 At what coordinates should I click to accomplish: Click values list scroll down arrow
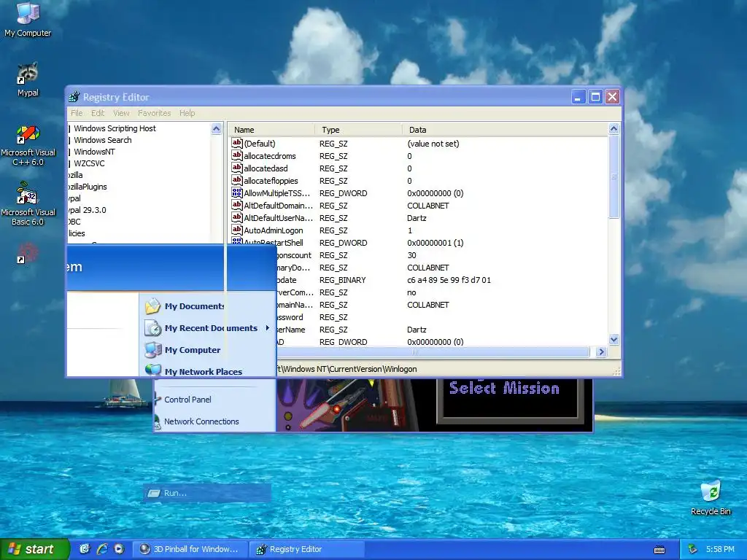614,340
